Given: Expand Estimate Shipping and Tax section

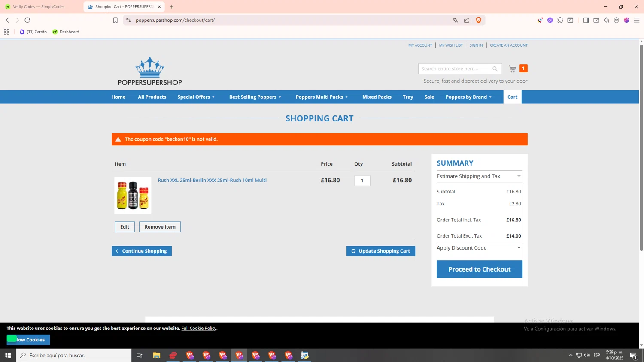Looking at the screenshot, I should (479, 176).
